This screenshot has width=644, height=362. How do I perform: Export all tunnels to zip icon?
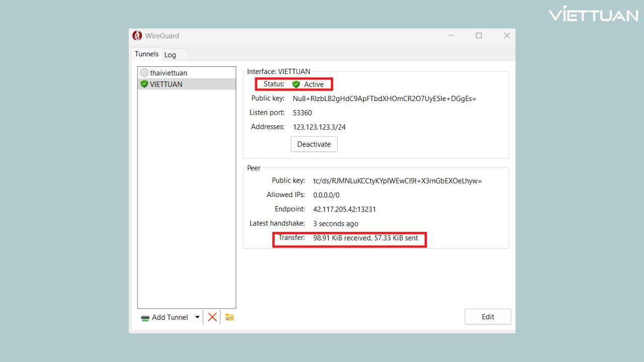229,317
